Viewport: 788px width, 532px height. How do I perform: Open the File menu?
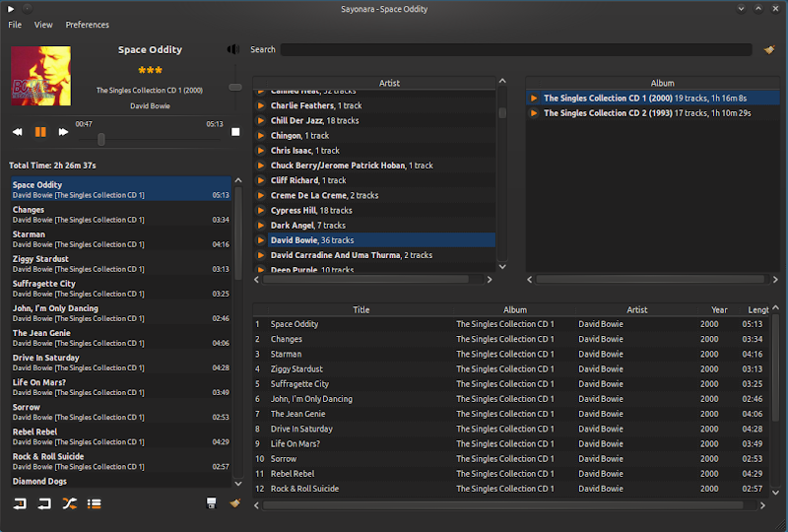pyautogui.click(x=15, y=25)
